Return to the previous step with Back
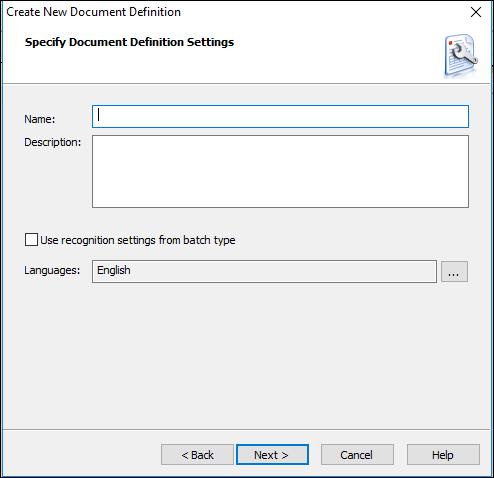The height and width of the screenshot is (478, 494). 197,455
